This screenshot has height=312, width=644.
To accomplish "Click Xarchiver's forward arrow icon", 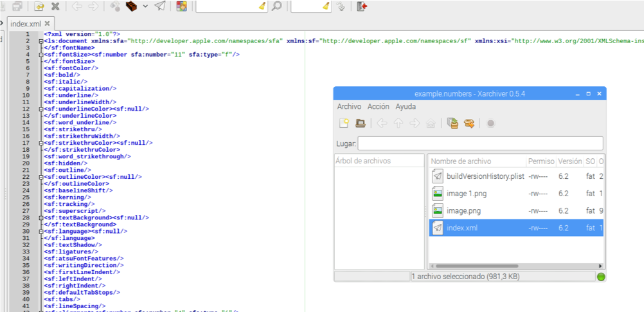I will pos(415,124).
